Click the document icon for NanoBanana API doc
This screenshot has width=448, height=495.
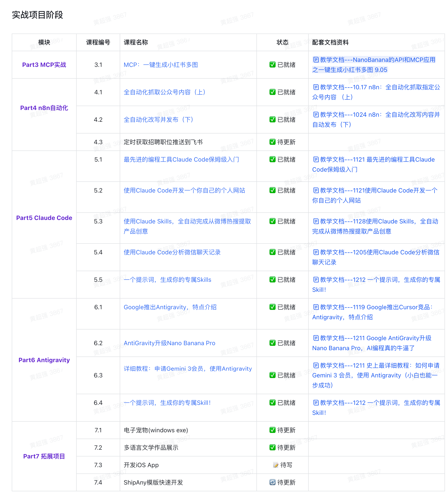[x=316, y=60]
